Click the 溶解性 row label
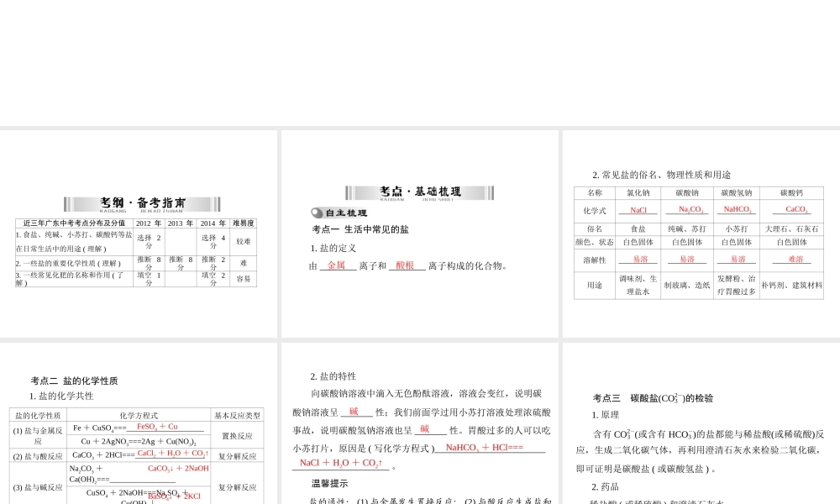The height and width of the screenshot is (504, 840). pos(595,260)
